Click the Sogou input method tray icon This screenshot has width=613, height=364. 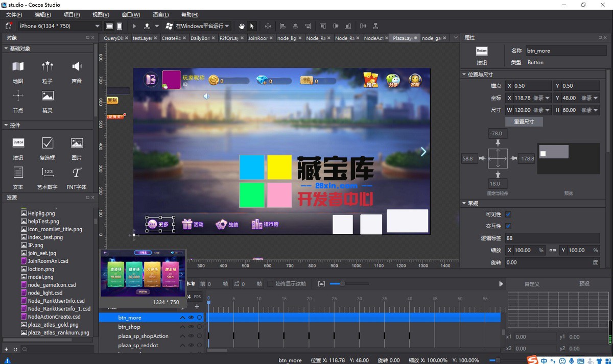pos(533,360)
